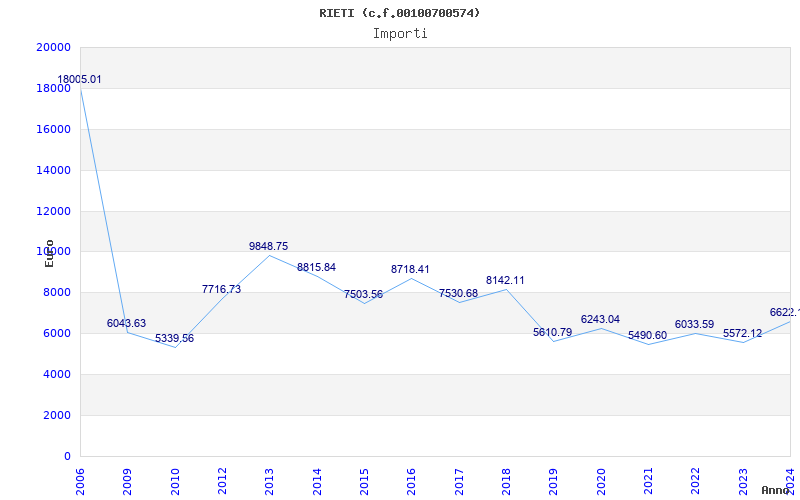Select the 2016 x-axis label
This screenshot has height=500, width=800.
click(412, 482)
